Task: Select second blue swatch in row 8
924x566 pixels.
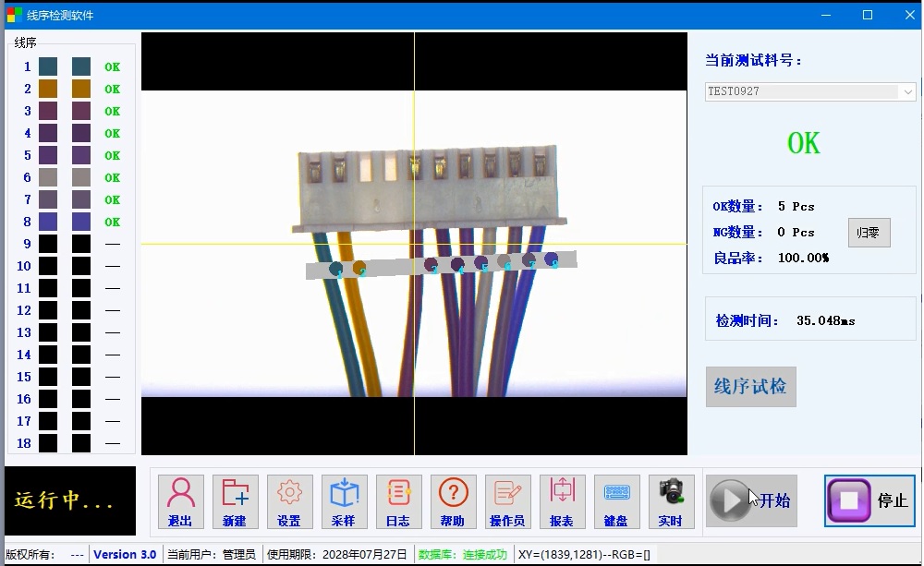Action: (x=81, y=222)
